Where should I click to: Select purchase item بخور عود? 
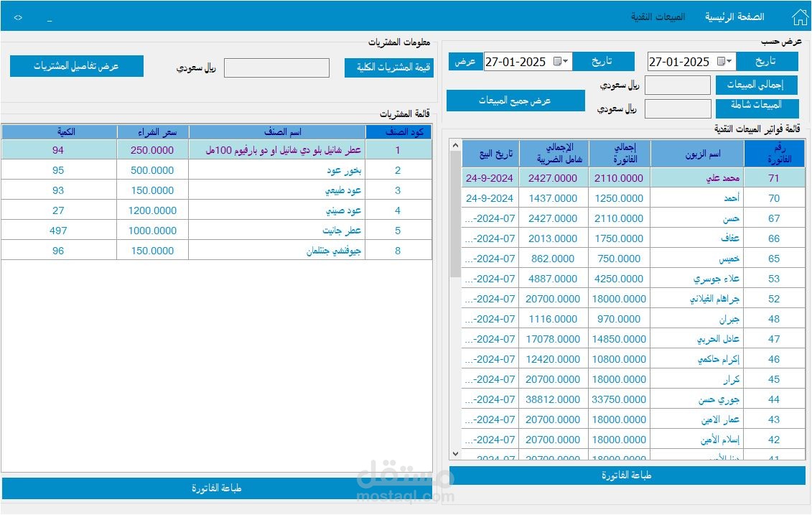coord(277,170)
